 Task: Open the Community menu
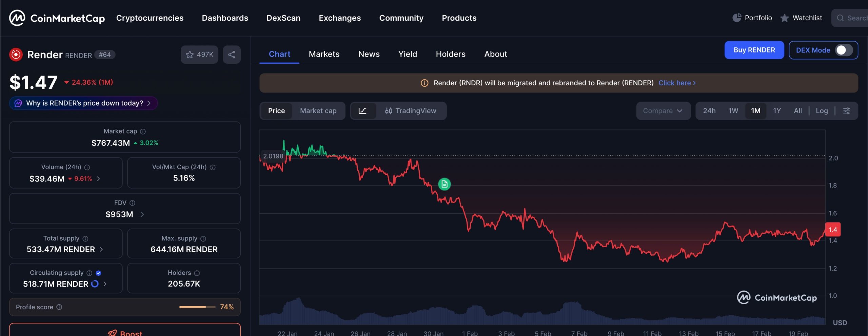click(x=401, y=18)
